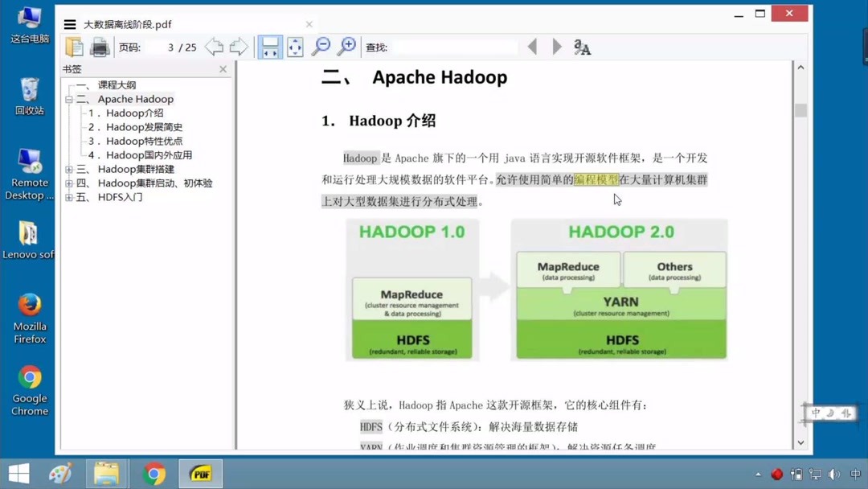Toggle speaker volume in system tray
The image size is (868, 489).
pos(834,474)
